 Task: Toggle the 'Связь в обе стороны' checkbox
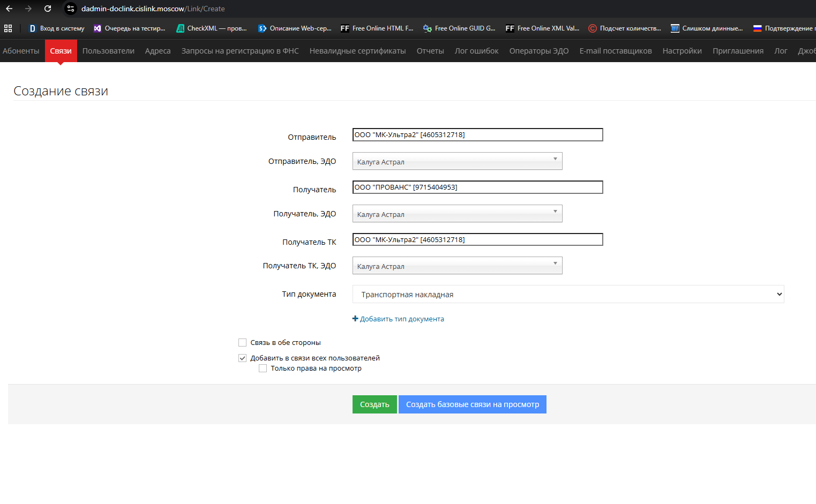[x=243, y=343]
